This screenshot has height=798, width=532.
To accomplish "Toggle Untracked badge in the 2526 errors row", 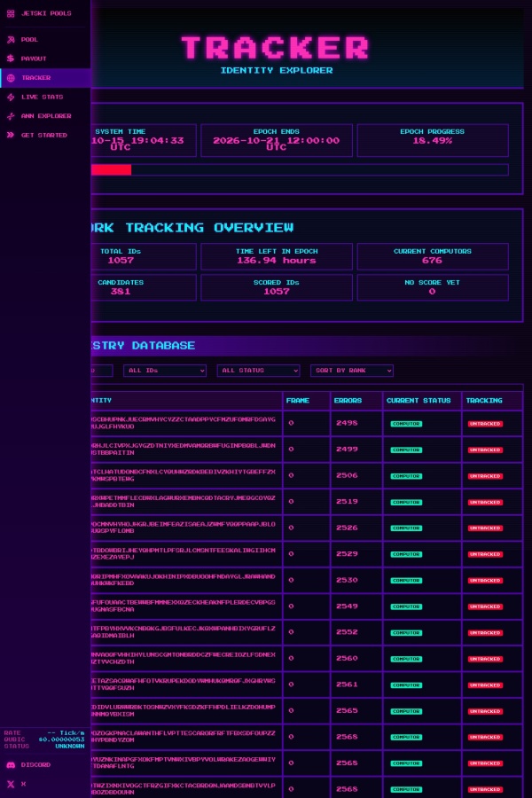I will point(485,528).
